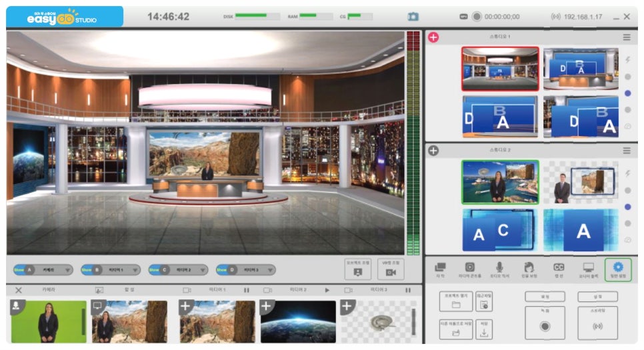
Task: Select the red-bordered wide studio scene thumbnail
Action: (x=500, y=69)
